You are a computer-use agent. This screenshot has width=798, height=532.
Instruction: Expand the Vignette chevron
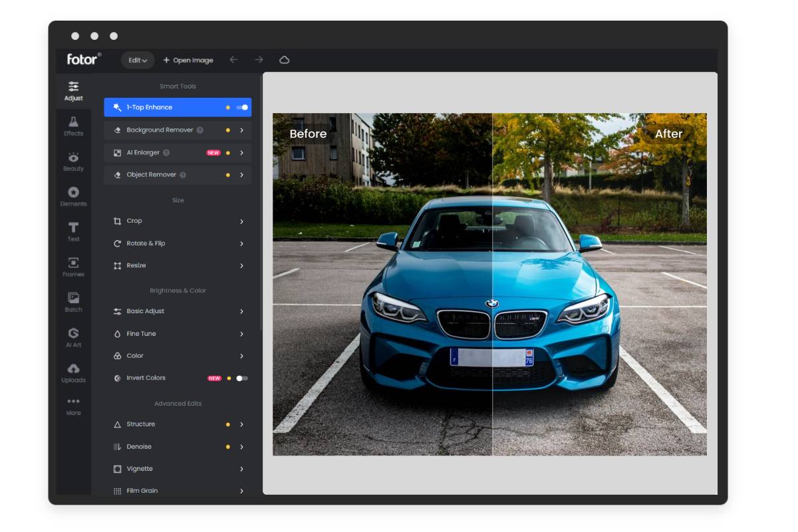point(241,469)
